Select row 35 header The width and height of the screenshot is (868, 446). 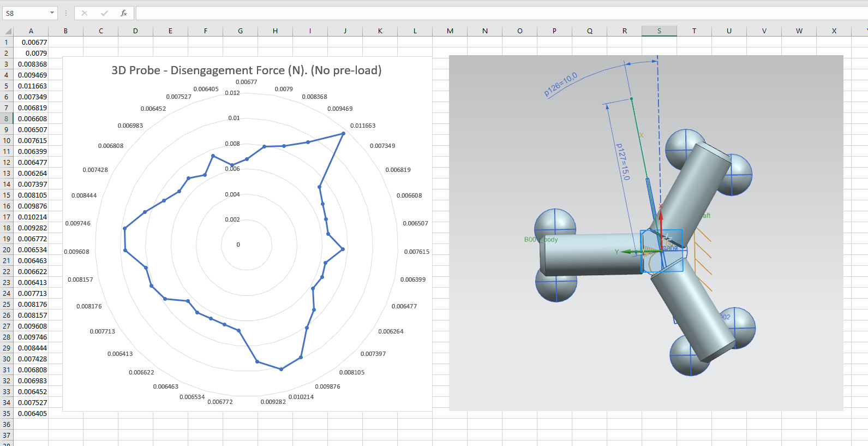7,413
